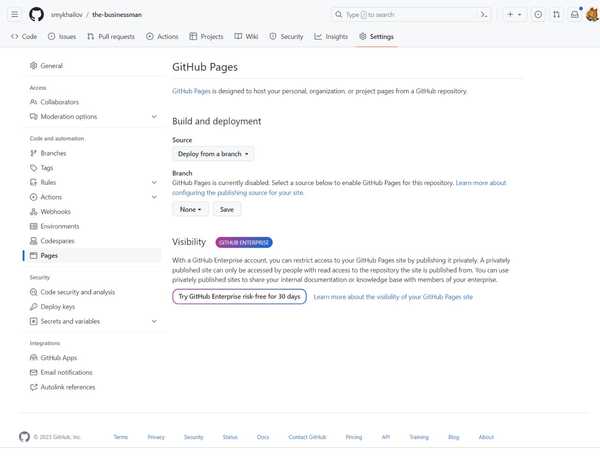
Task: Follow the GitHub Pages description link
Action: point(191,91)
